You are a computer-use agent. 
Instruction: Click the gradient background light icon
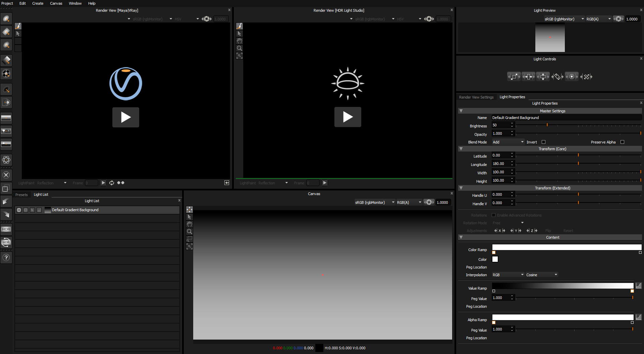pyautogui.click(x=6, y=118)
